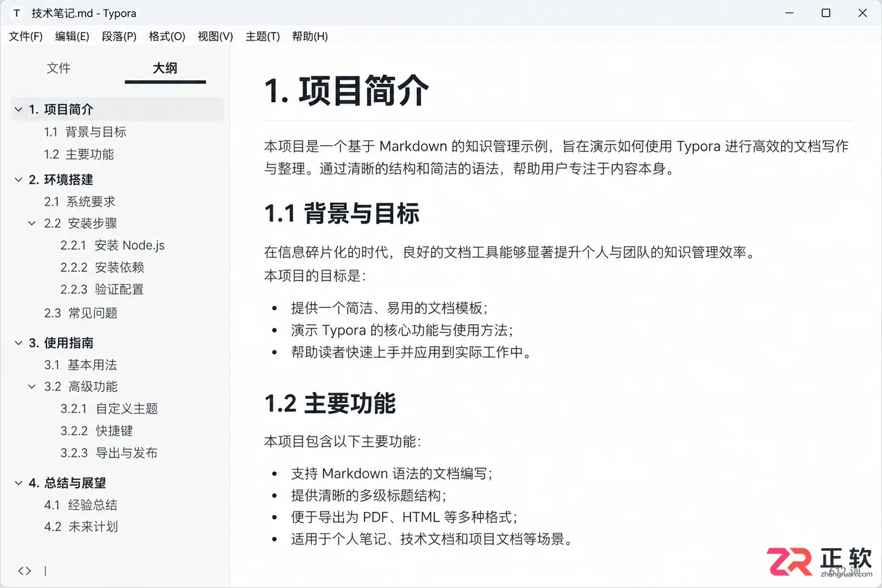Open 4.1 经验总结 outline entry
Image resolution: width=882 pixels, height=588 pixels.
tap(81, 505)
